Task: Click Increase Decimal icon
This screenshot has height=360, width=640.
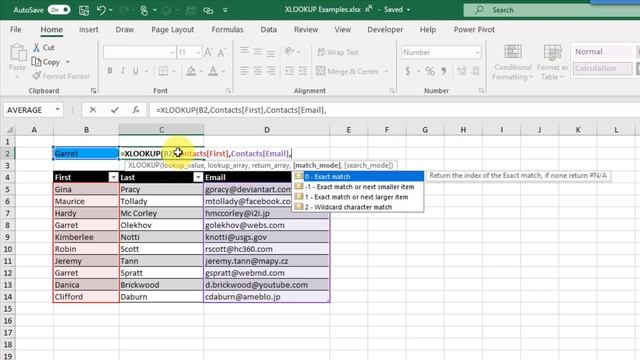Action: point(462,71)
